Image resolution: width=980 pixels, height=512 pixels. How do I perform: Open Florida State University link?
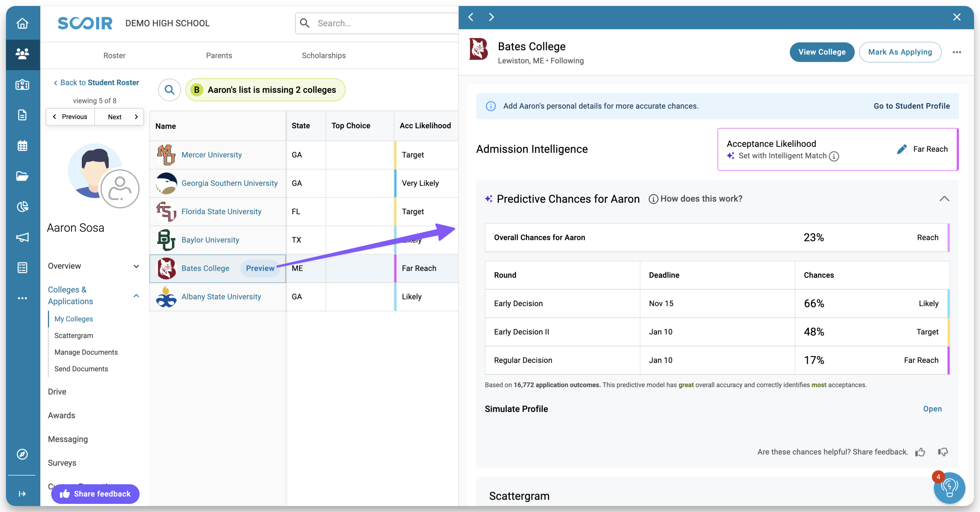click(x=221, y=211)
